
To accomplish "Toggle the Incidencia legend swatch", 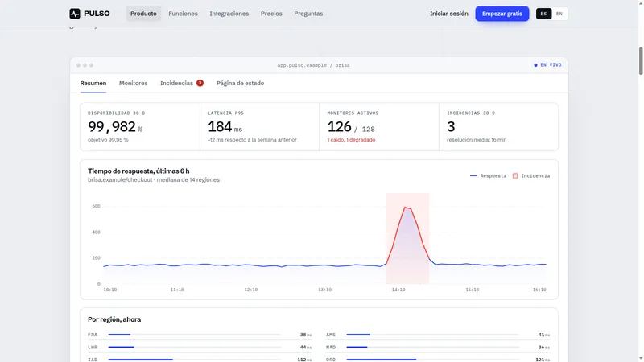I will point(515,175).
